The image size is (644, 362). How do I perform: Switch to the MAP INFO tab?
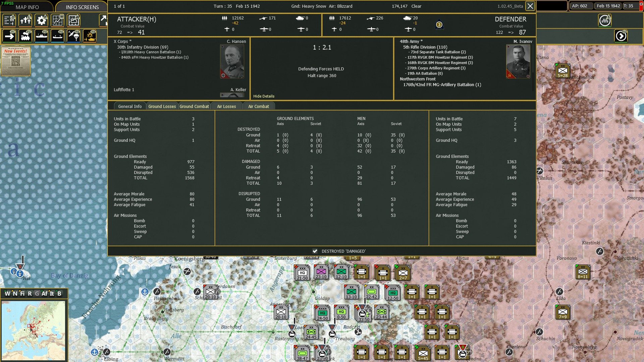click(27, 7)
